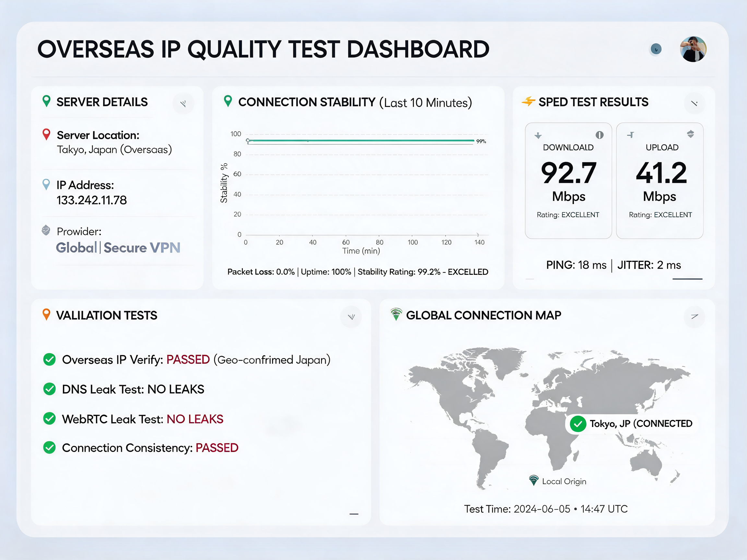Minimize Valilation Tests via bottom dash

[x=354, y=514]
